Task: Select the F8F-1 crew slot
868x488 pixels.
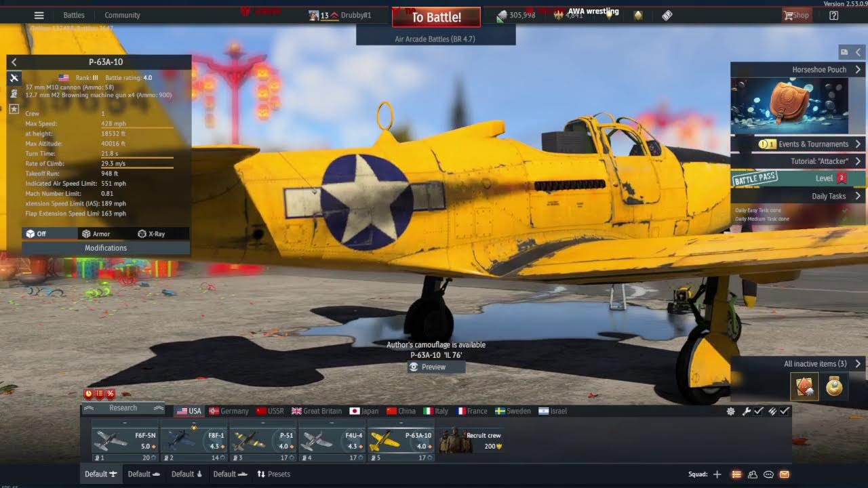Action: pyautogui.click(x=194, y=441)
